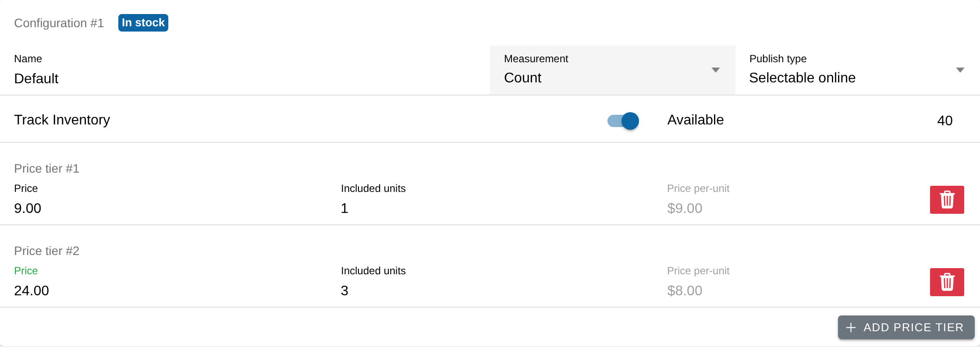980x347 pixels.
Task: Click the Configuration #1 heading
Action: pyautogui.click(x=59, y=23)
